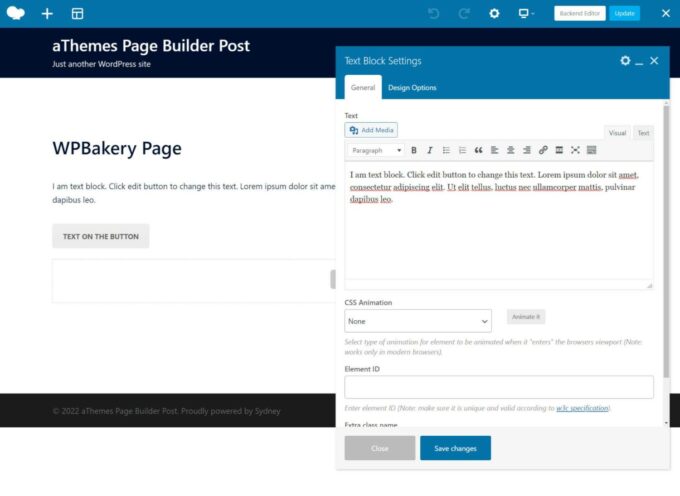Align text left

pyautogui.click(x=494, y=150)
